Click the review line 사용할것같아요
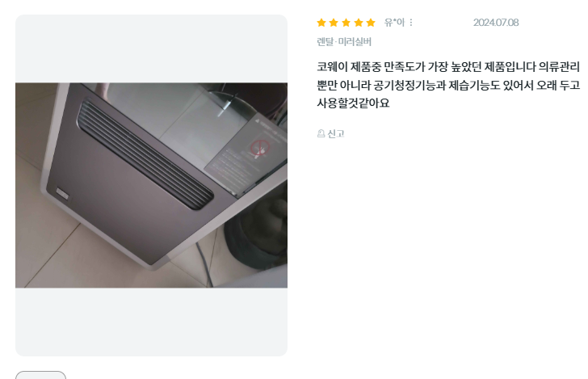The height and width of the screenshot is (379, 588). click(x=353, y=103)
